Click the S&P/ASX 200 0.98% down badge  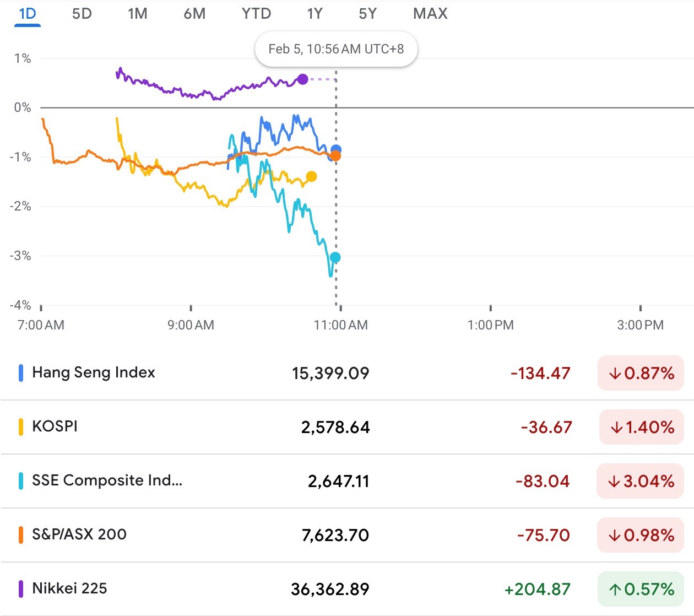pyautogui.click(x=641, y=535)
